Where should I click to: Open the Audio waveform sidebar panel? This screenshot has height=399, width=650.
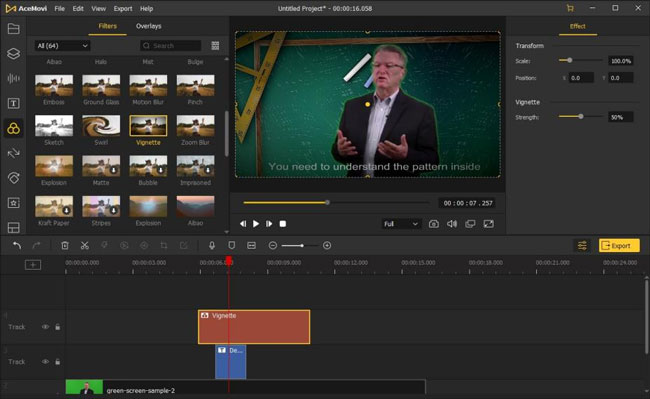(x=13, y=78)
